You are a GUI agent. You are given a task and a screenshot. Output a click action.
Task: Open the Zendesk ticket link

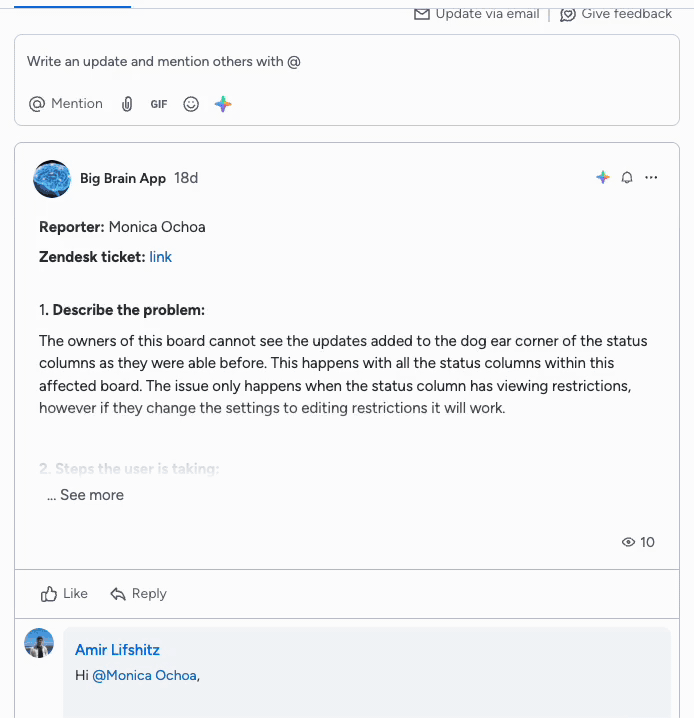pos(160,257)
